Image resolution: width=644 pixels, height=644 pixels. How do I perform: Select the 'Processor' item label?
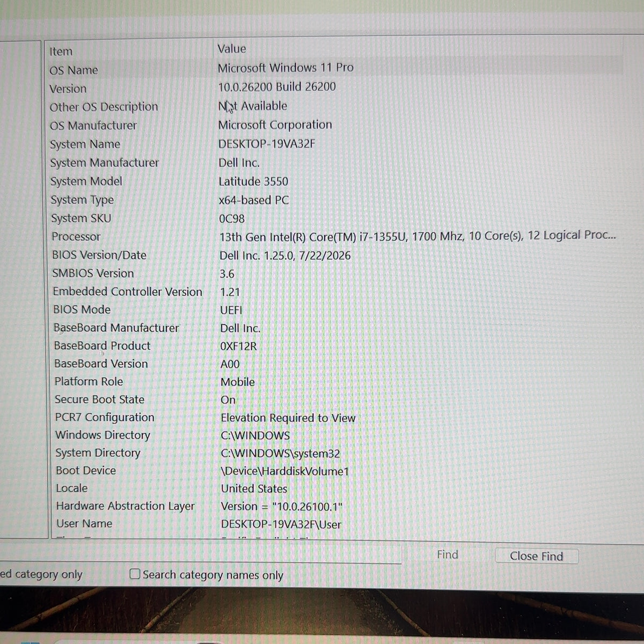[76, 237]
